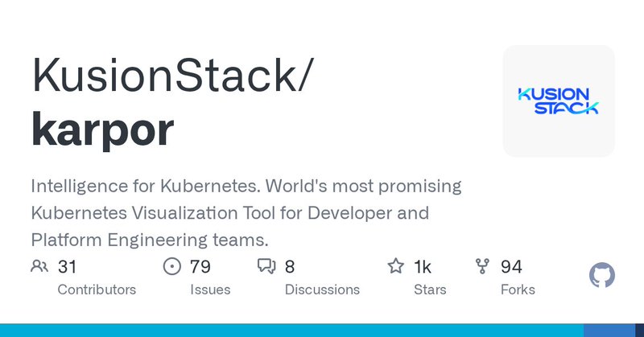The height and width of the screenshot is (337, 644).
Task: Click the "94" forks count
Action: (x=511, y=267)
